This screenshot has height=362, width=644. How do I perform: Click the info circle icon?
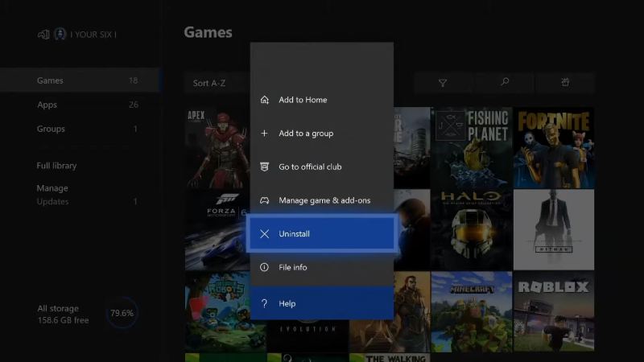tap(264, 267)
